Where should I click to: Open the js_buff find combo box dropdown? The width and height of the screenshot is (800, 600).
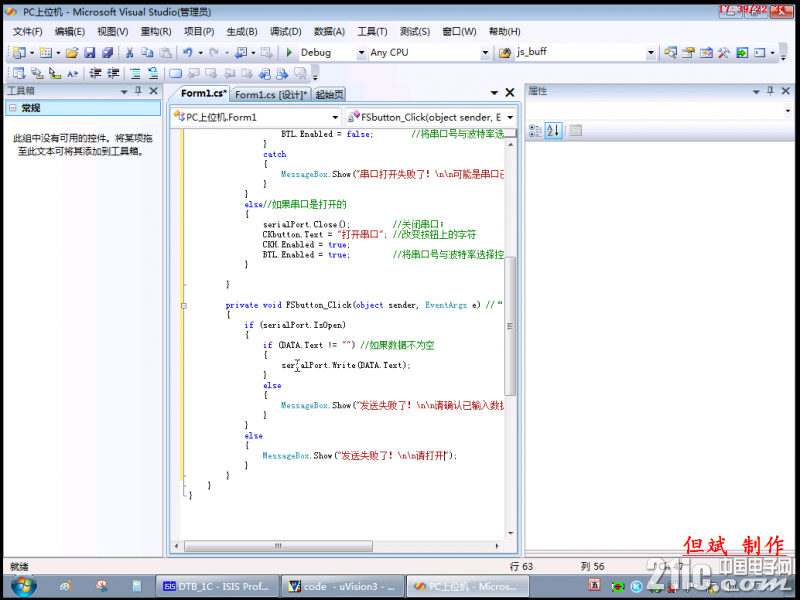click(x=651, y=53)
